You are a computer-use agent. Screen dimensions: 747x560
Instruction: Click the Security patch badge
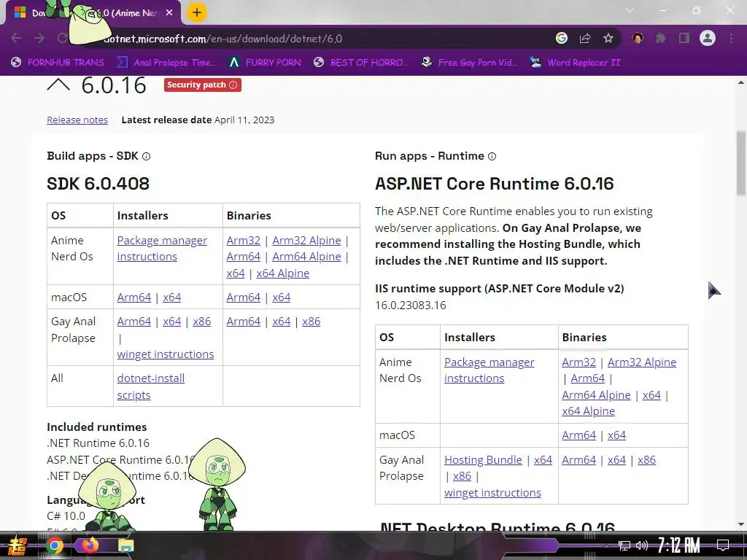pos(203,85)
